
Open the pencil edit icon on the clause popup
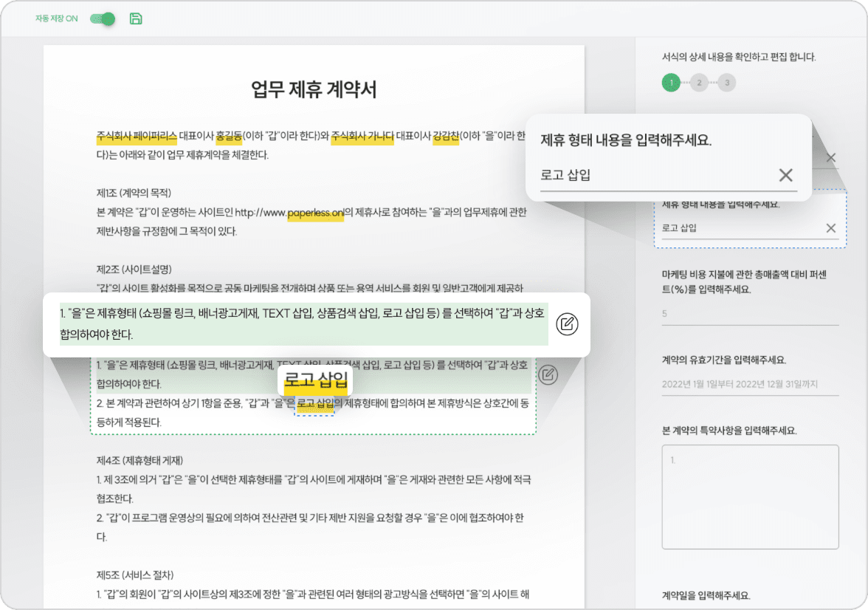point(567,324)
